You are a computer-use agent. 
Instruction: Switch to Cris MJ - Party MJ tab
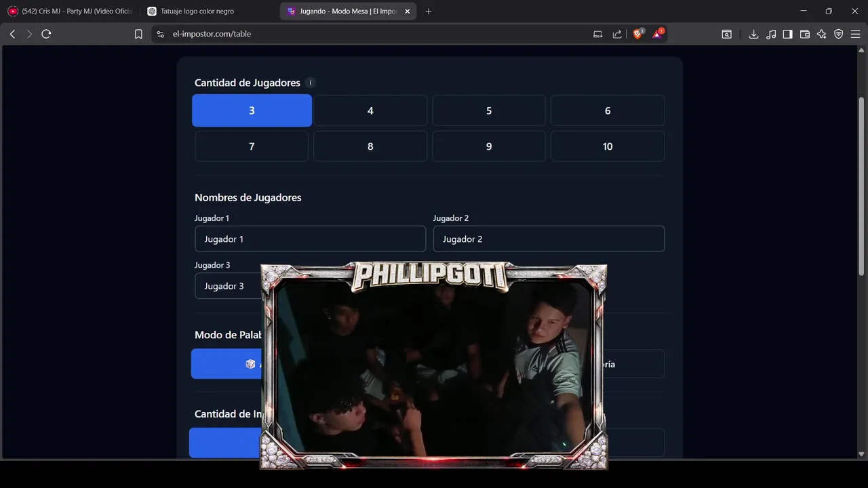(71, 12)
